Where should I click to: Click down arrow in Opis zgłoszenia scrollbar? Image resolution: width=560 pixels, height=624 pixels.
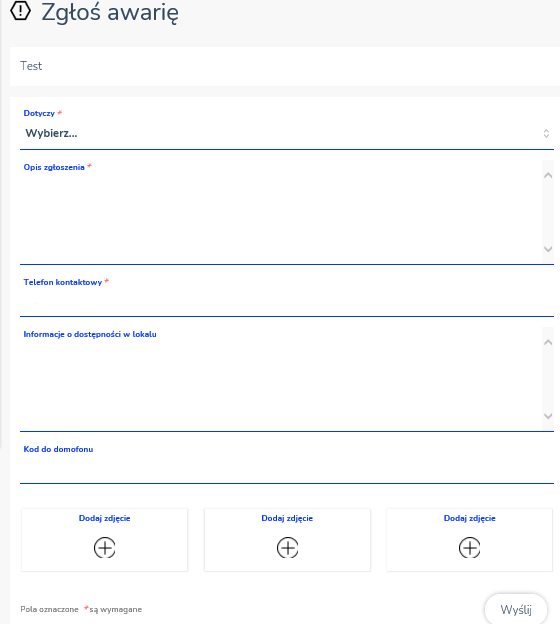[548, 249]
